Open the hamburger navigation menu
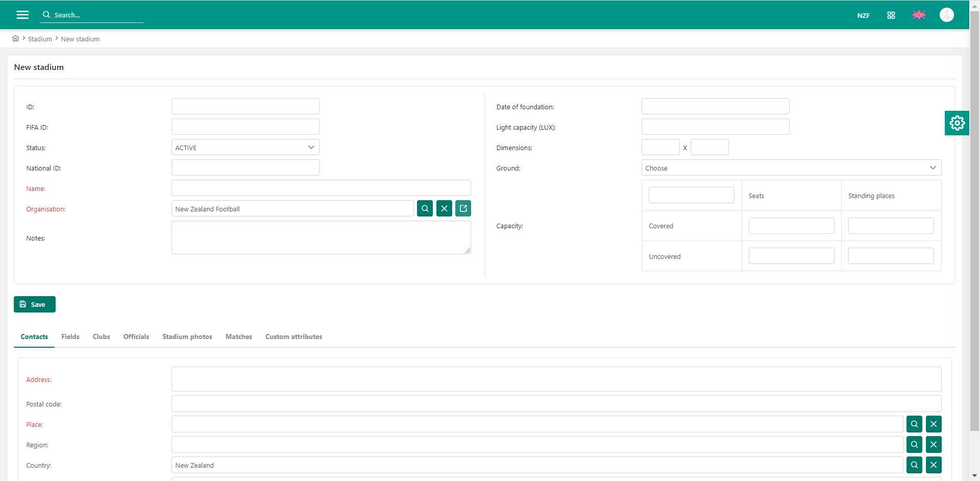Viewport: 980px width, 481px height. coord(22,15)
